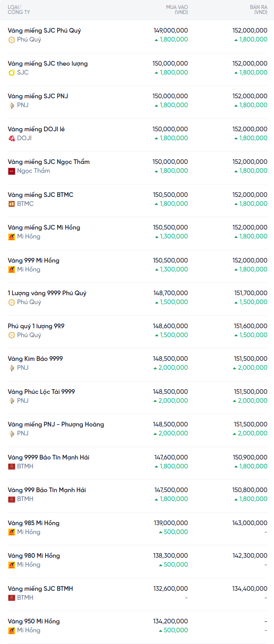The height and width of the screenshot is (644, 274).
Task: Open Vàng miếng SJC theo lượng row title
Action: pos(48,63)
